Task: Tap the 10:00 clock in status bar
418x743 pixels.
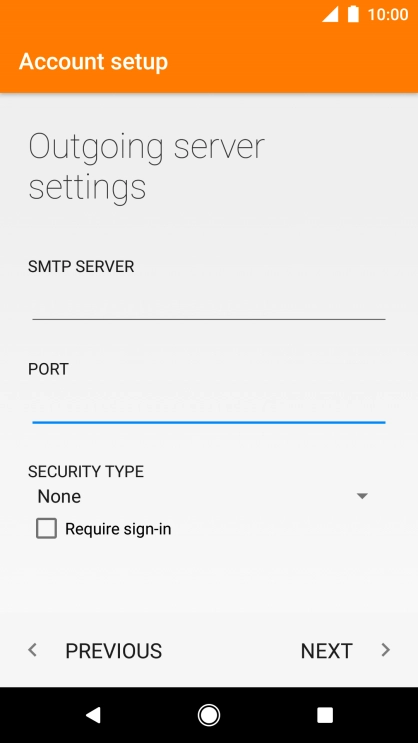Action: [x=388, y=15]
